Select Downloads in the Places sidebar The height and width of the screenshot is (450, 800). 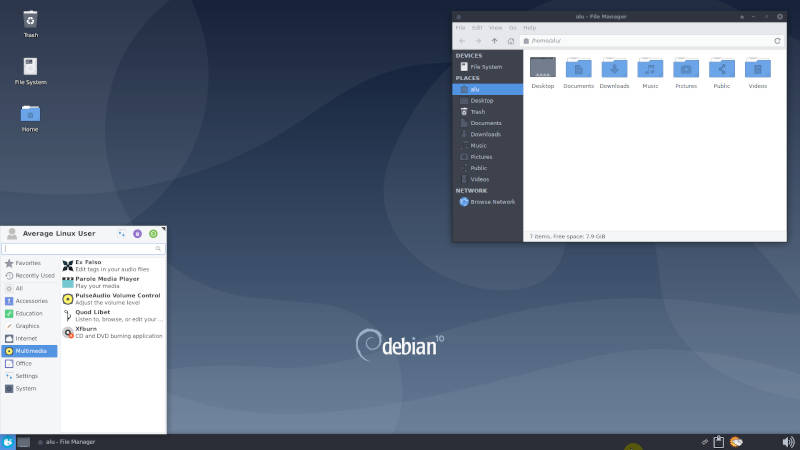(487, 134)
